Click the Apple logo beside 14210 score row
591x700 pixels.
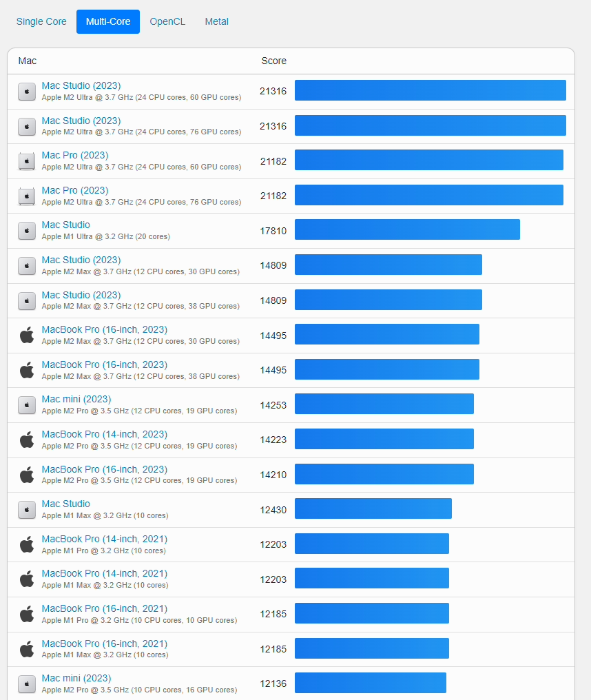click(x=27, y=475)
